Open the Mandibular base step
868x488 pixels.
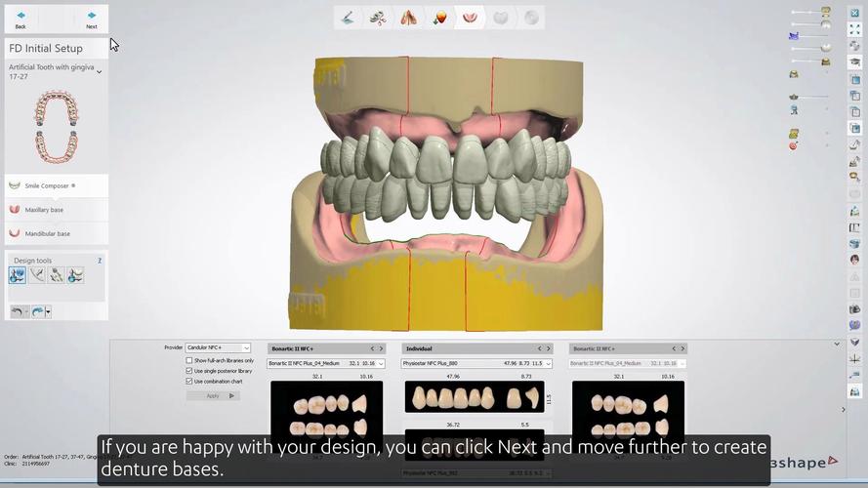click(x=47, y=233)
